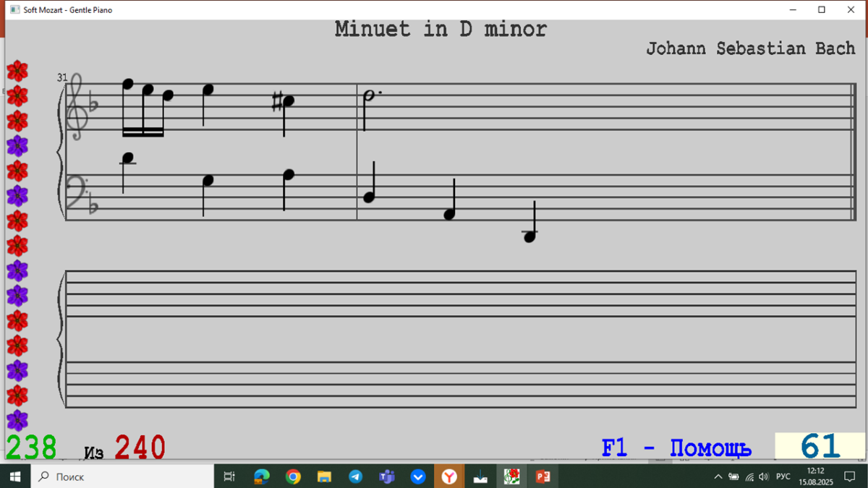Open Task View in the taskbar
Viewport: 868px width, 488px height.
[x=229, y=476]
